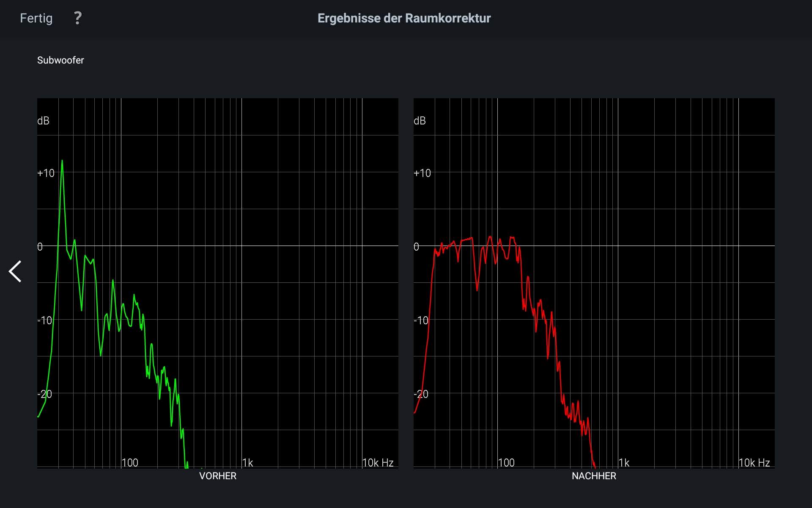812x508 pixels.
Task: Click the +10 marker on the before graph
Action: (x=46, y=173)
